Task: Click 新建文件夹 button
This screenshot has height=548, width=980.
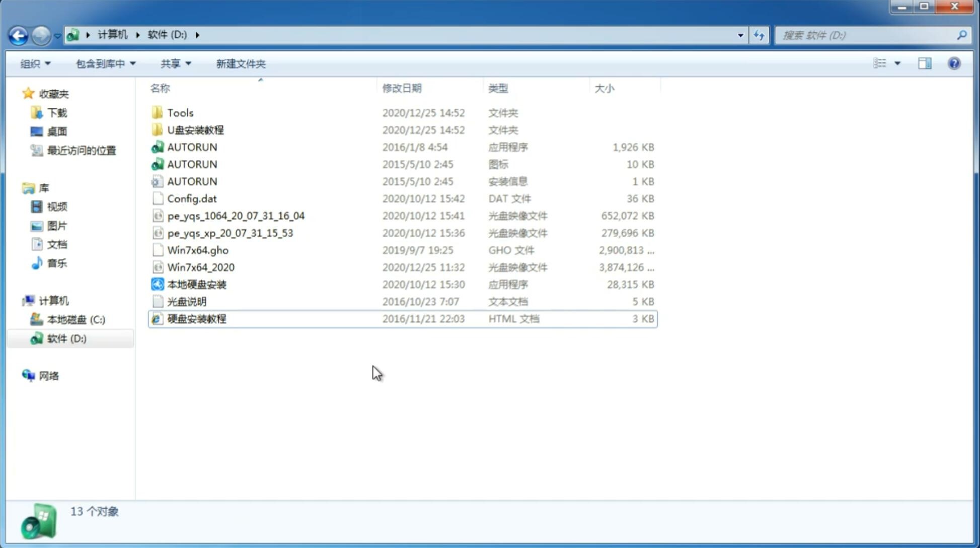Action: pos(240,63)
